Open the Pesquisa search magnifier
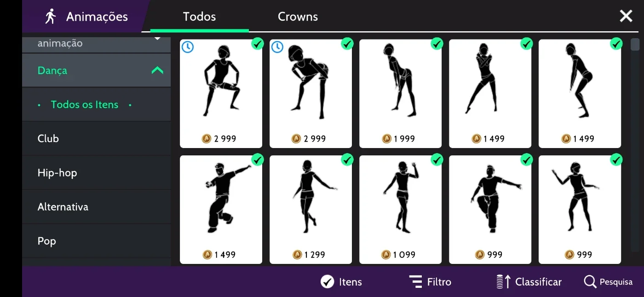Image resolution: width=644 pixels, height=297 pixels. (x=590, y=282)
